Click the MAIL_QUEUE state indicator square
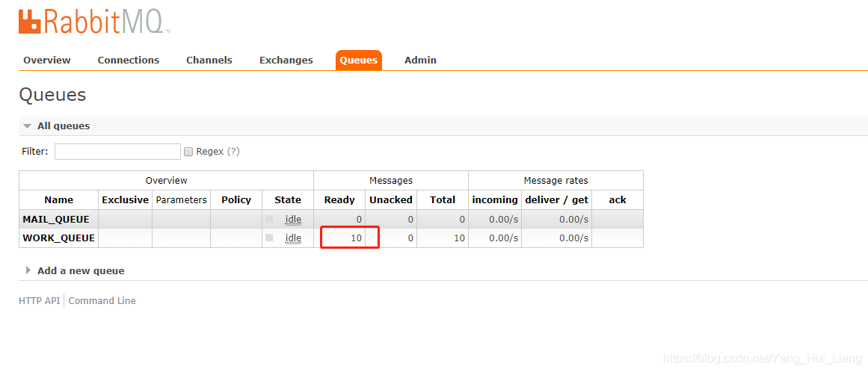Image resolution: width=868 pixels, height=372 pixels. click(269, 219)
